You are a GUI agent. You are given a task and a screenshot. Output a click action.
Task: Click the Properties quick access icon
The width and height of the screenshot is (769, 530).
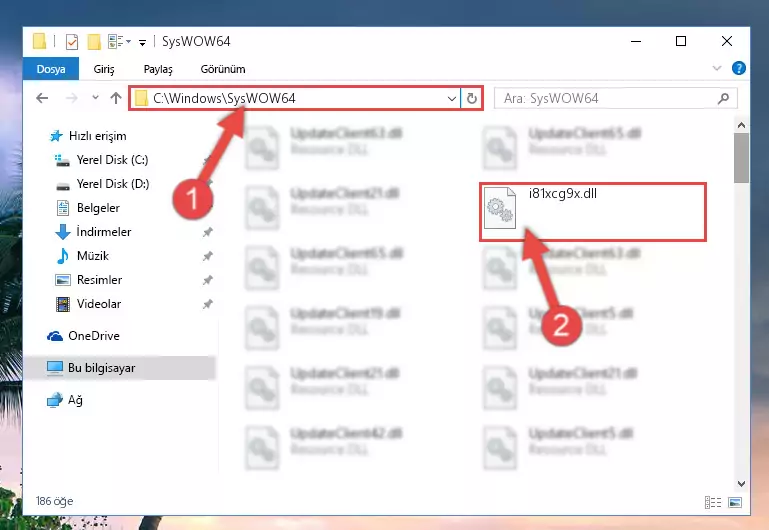tap(72, 42)
